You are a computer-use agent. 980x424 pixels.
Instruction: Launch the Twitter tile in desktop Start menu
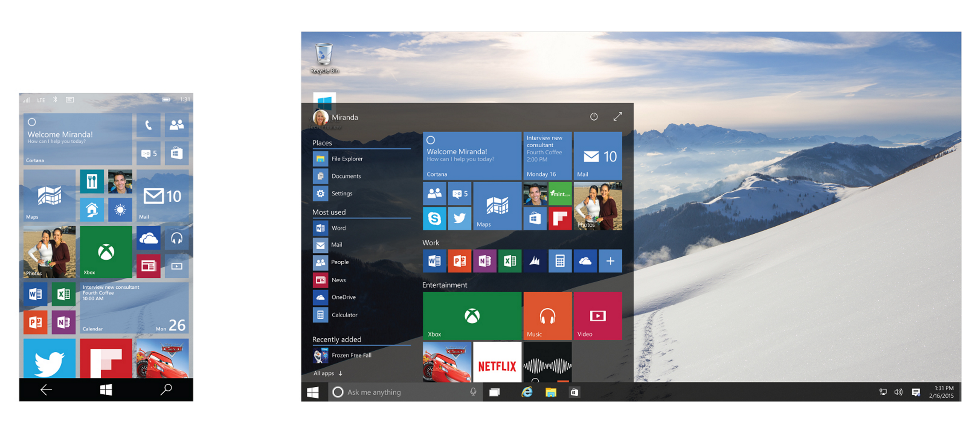pyautogui.click(x=459, y=219)
